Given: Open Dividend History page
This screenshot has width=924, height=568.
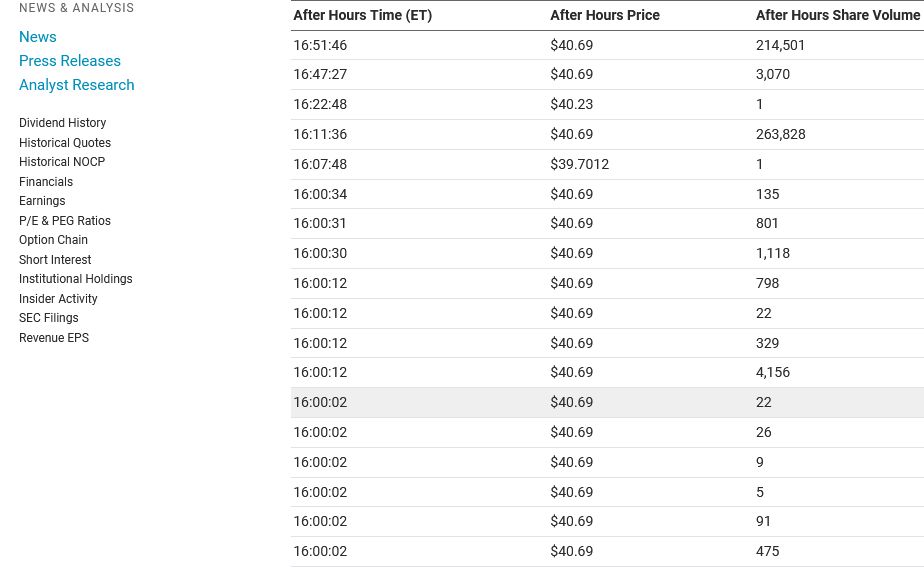Looking at the screenshot, I should point(62,123).
